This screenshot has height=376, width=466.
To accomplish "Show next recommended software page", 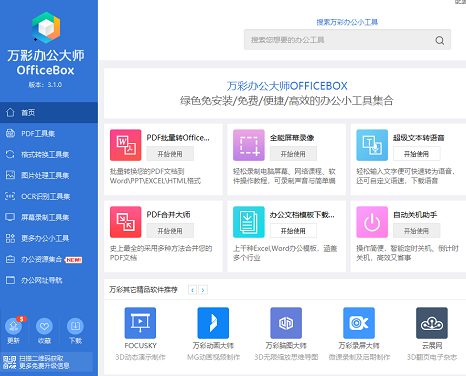I will 203,290.
